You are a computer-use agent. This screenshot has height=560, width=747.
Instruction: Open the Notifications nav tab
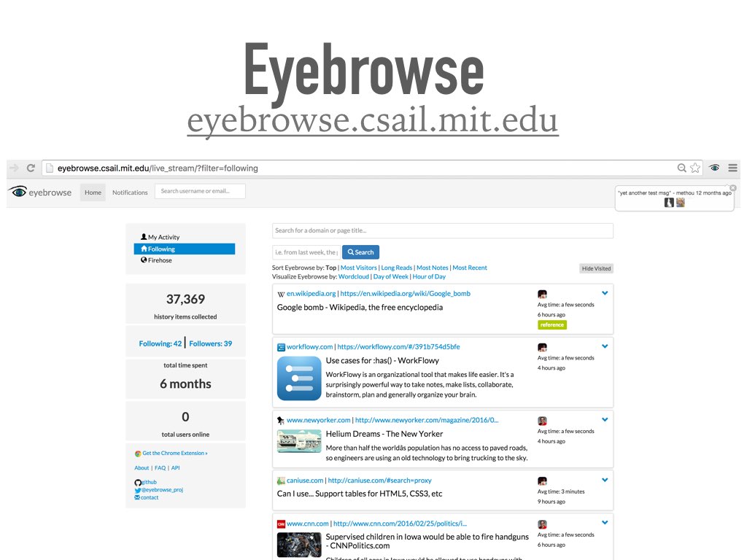130,192
